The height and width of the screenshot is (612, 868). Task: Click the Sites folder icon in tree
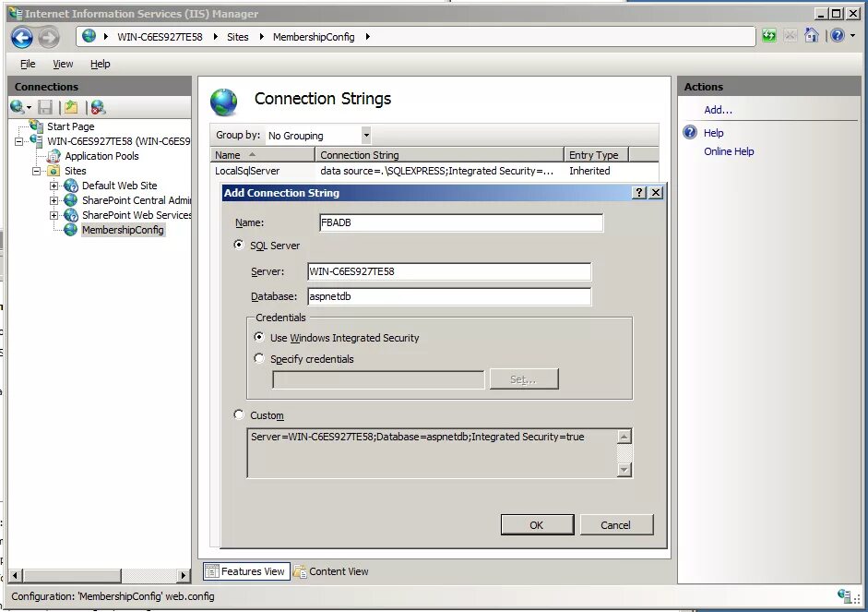(x=54, y=171)
